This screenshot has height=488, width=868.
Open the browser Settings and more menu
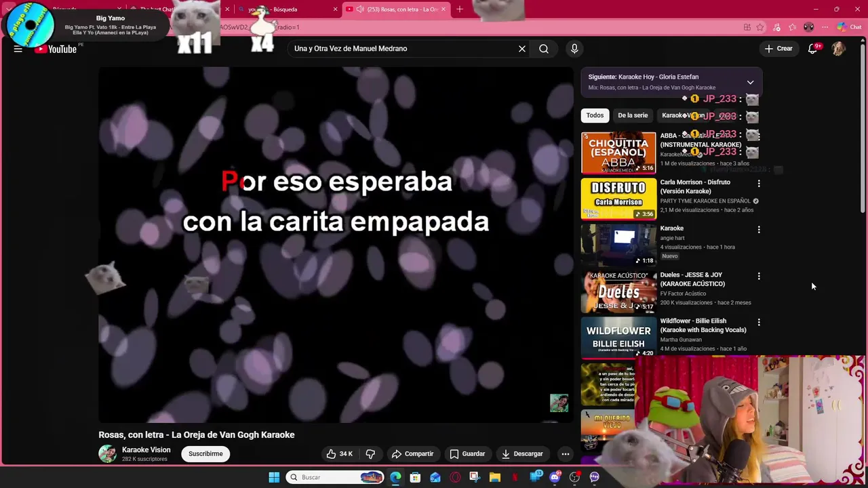click(x=825, y=27)
